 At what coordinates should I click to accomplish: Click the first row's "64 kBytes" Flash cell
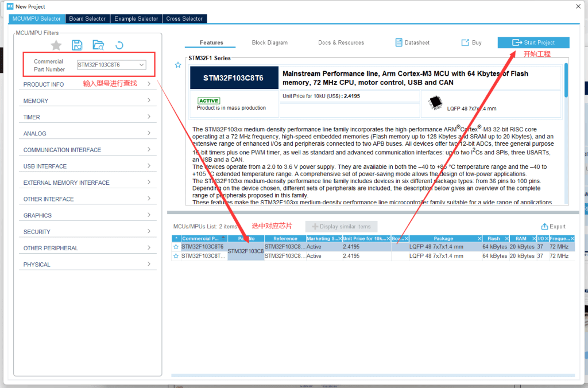(x=495, y=247)
